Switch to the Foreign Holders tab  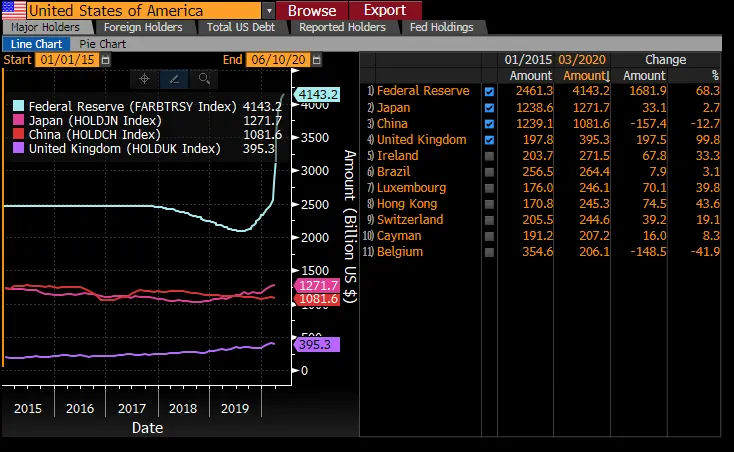point(143,27)
